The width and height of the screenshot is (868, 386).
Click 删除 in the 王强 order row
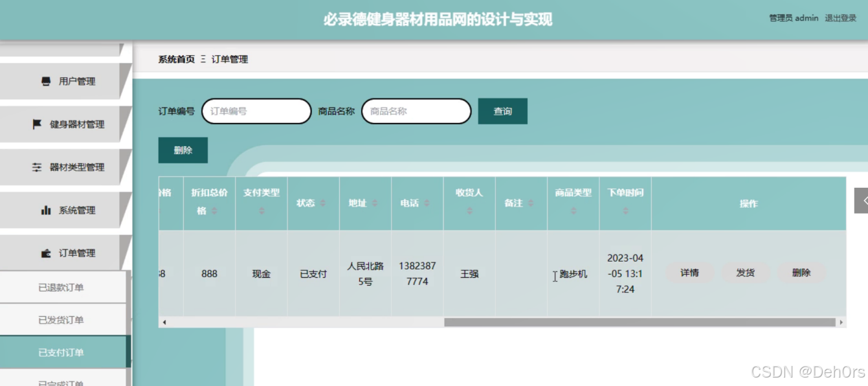pos(801,273)
